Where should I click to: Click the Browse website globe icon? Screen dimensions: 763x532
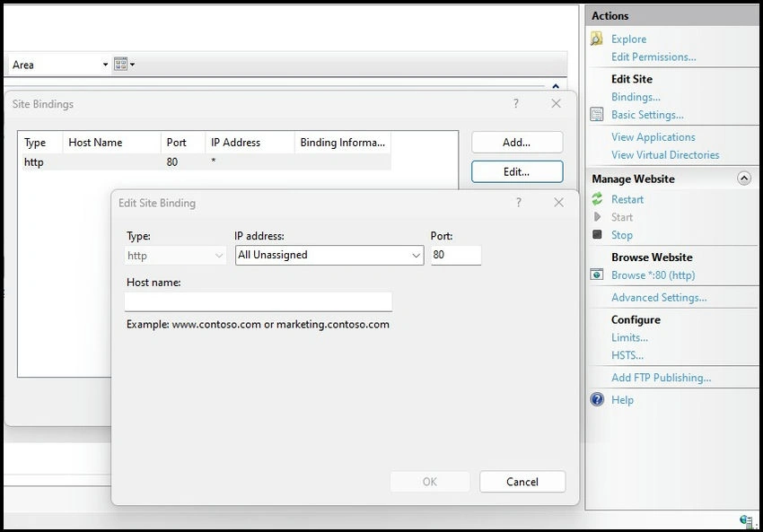point(597,275)
